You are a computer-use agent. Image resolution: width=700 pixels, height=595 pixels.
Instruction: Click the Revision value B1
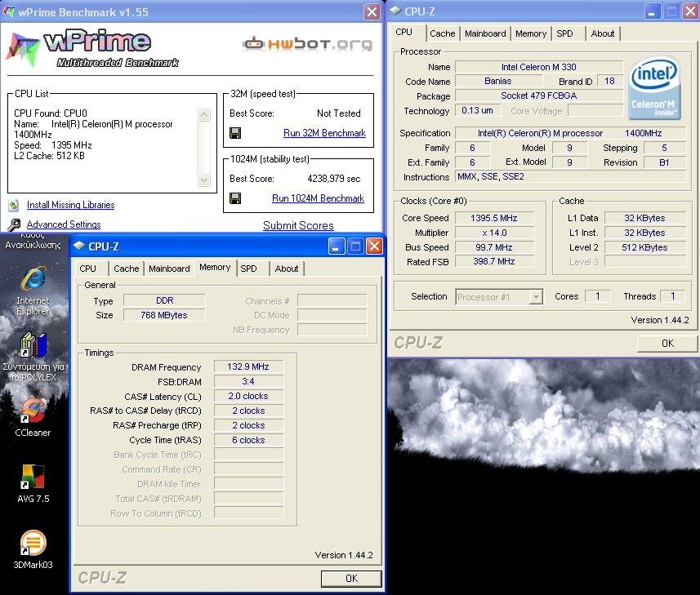(x=664, y=162)
